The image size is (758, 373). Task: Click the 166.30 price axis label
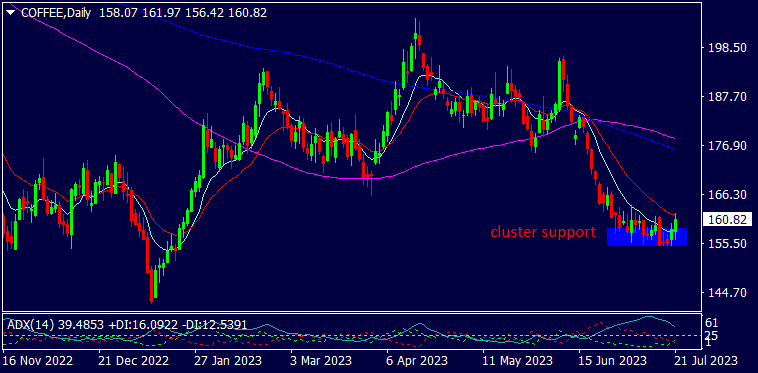728,195
